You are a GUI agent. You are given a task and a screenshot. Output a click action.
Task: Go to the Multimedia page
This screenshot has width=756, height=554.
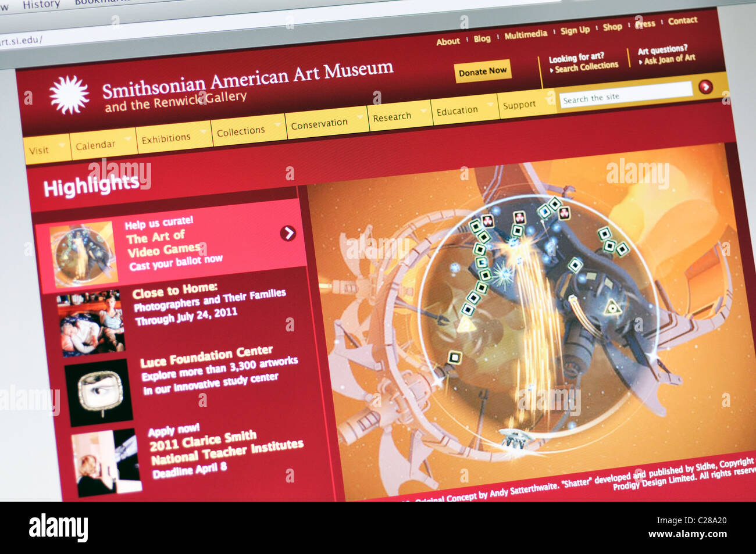526,34
